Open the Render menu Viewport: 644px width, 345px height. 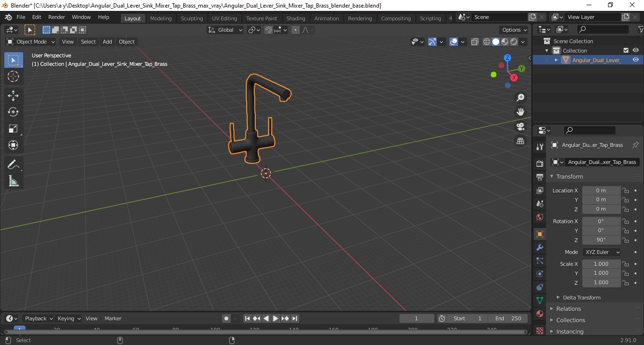[56, 17]
